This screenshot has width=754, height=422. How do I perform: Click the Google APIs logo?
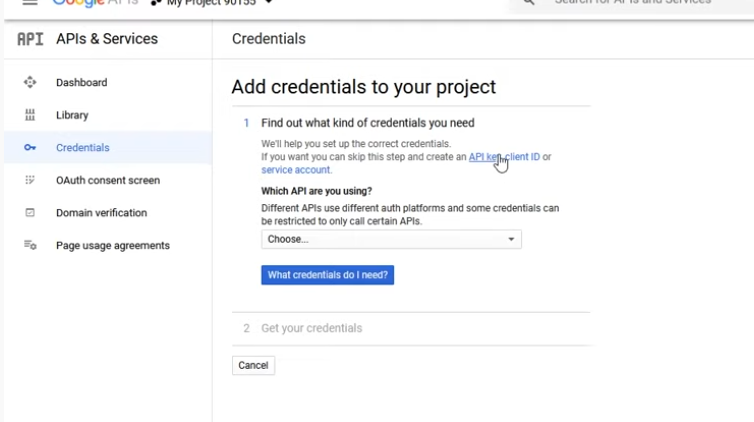95,3
